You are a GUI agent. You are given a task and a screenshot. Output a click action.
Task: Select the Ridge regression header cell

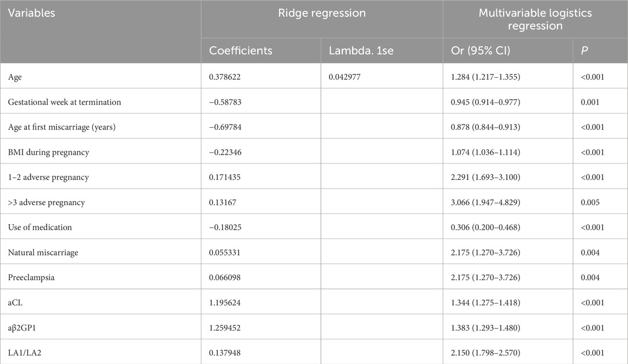point(322,13)
